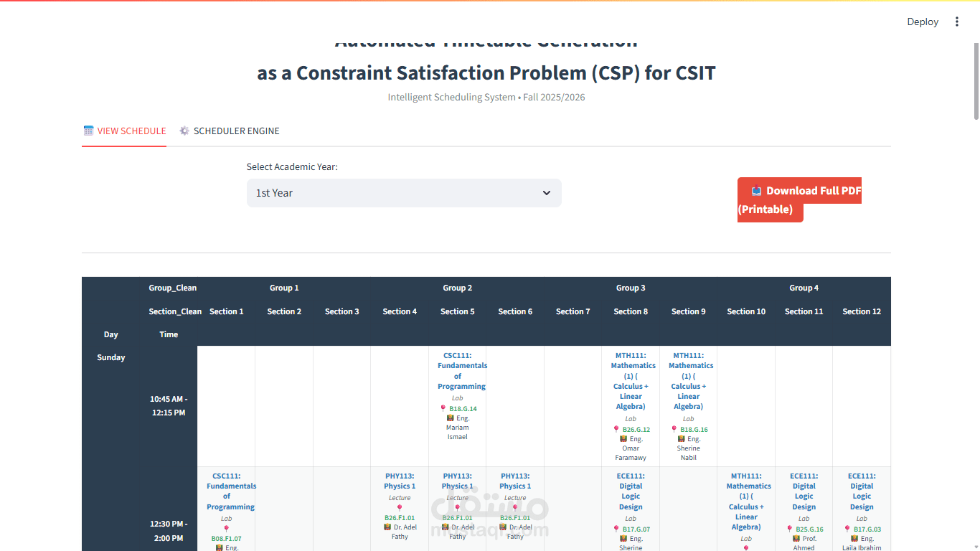This screenshot has width=980, height=551.
Task: Click location pin beside room B26.G.12
Action: [616, 429]
